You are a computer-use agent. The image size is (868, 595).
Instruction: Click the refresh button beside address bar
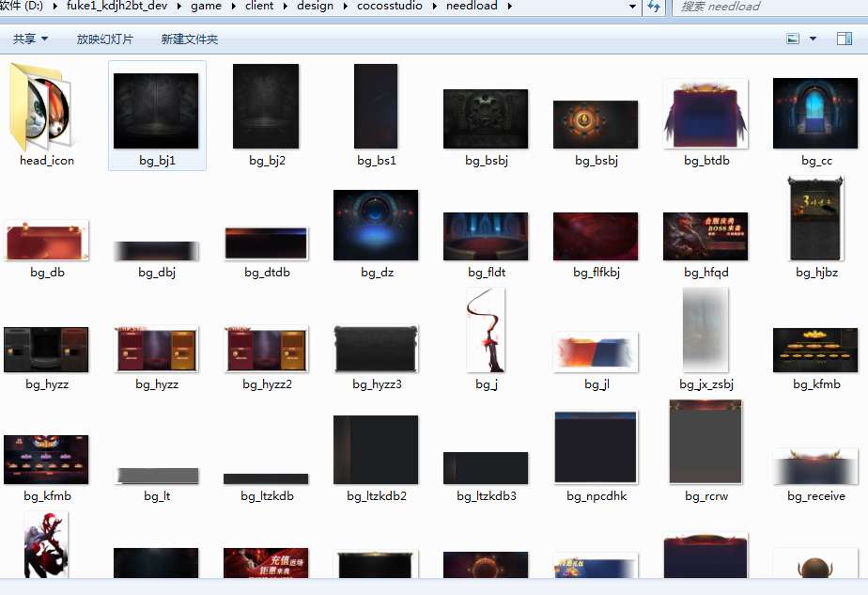click(x=654, y=7)
